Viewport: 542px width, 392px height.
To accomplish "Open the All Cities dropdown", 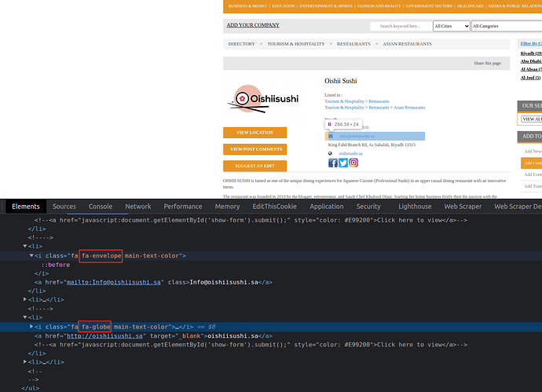I will click(x=451, y=26).
